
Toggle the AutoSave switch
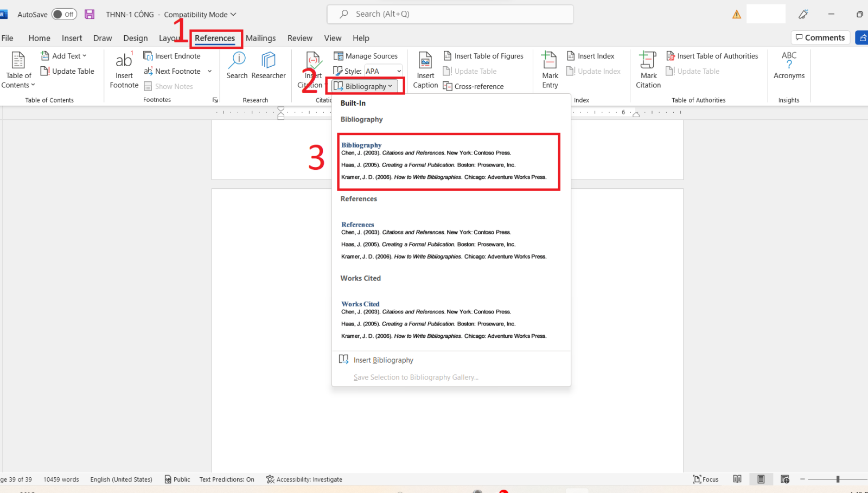click(x=64, y=15)
